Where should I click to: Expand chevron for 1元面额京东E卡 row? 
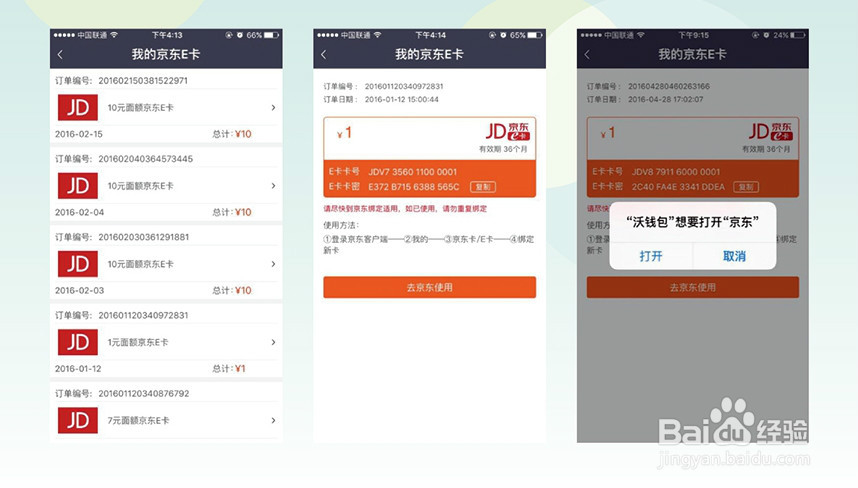tap(273, 342)
